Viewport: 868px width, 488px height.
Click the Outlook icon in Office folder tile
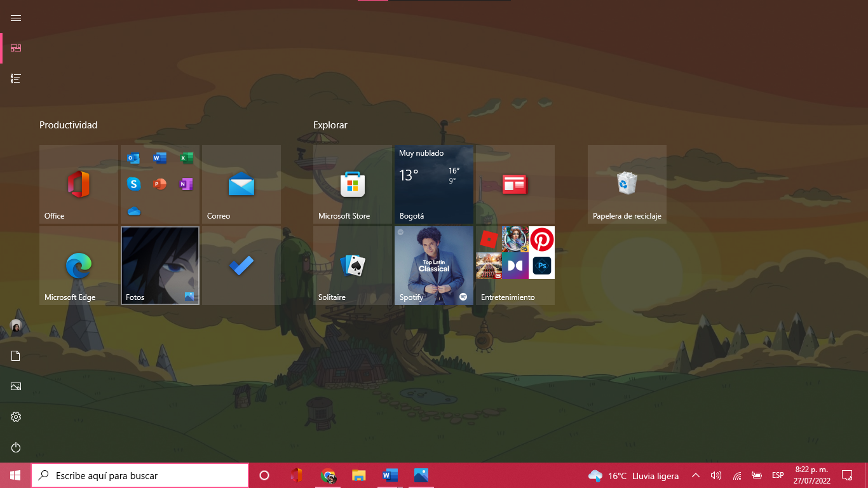click(x=133, y=158)
